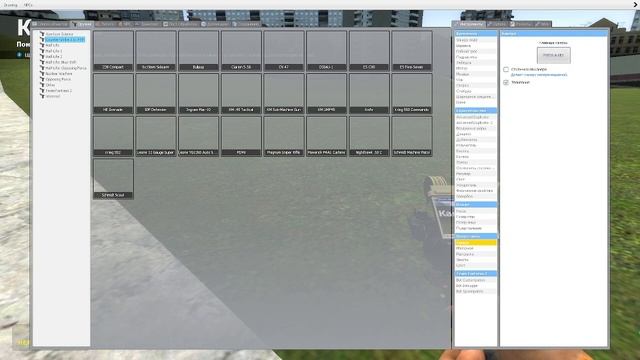The width and height of the screenshot is (640, 360).
Task: Open the NPCs menu in the top bar
Action: coord(28,5)
